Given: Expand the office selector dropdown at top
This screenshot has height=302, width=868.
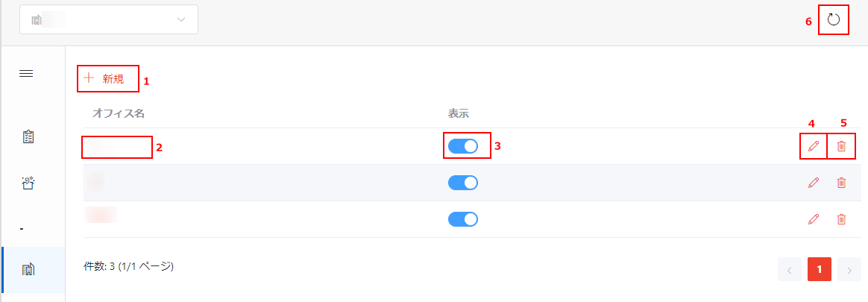Looking at the screenshot, I should tap(109, 20).
